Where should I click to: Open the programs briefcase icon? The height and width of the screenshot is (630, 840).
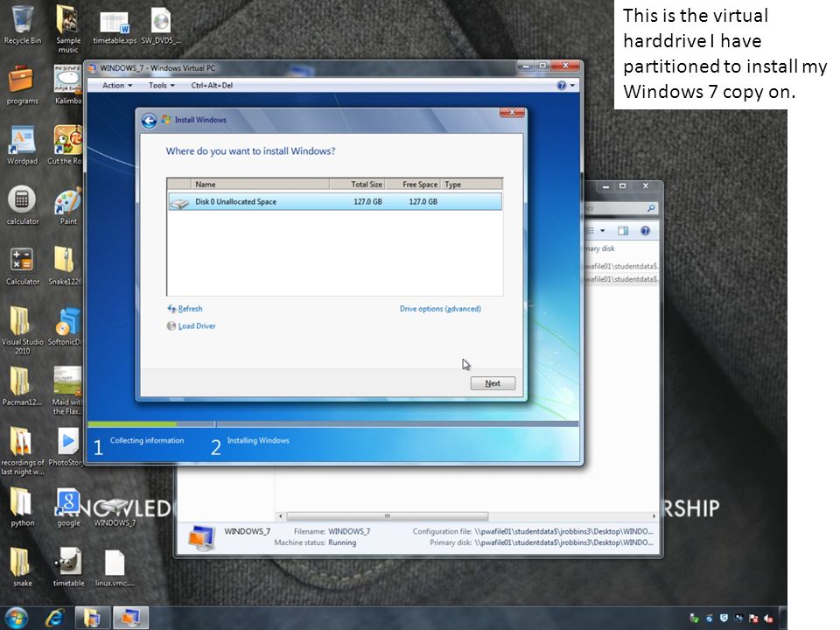(x=21, y=80)
